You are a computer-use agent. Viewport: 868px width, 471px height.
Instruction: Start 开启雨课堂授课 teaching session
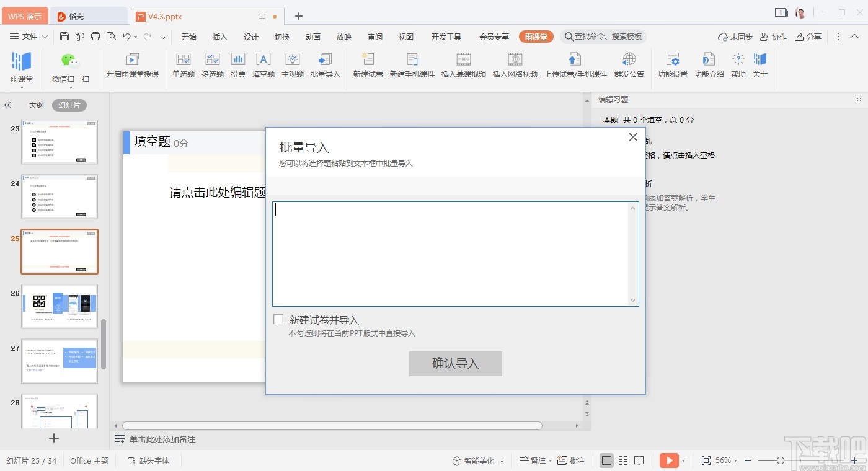click(x=133, y=66)
